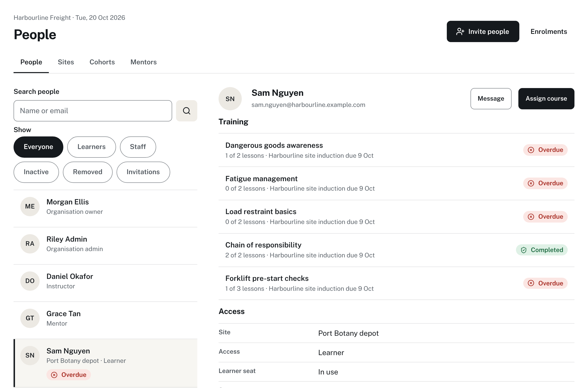Click the RA avatar for Riley Admin

point(30,244)
